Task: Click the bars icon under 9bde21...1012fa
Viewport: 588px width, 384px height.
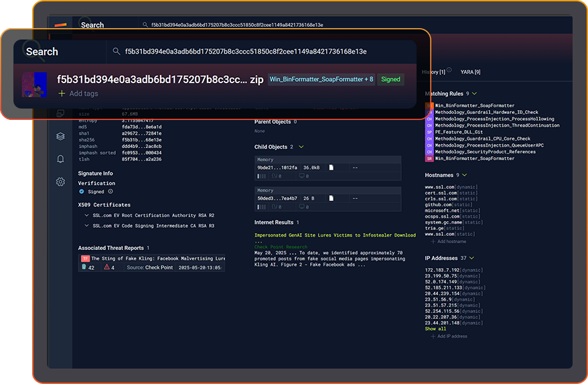Action: click(x=261, y=176)
